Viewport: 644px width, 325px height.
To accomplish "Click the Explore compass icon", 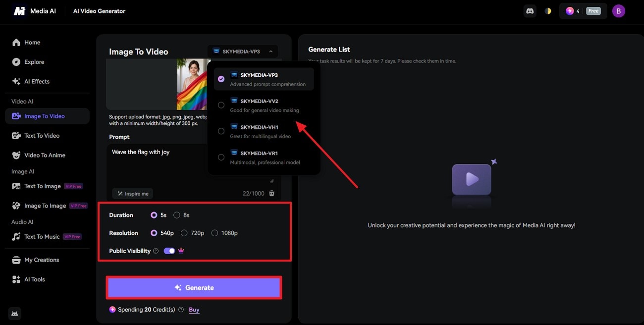I will (16, 62).
